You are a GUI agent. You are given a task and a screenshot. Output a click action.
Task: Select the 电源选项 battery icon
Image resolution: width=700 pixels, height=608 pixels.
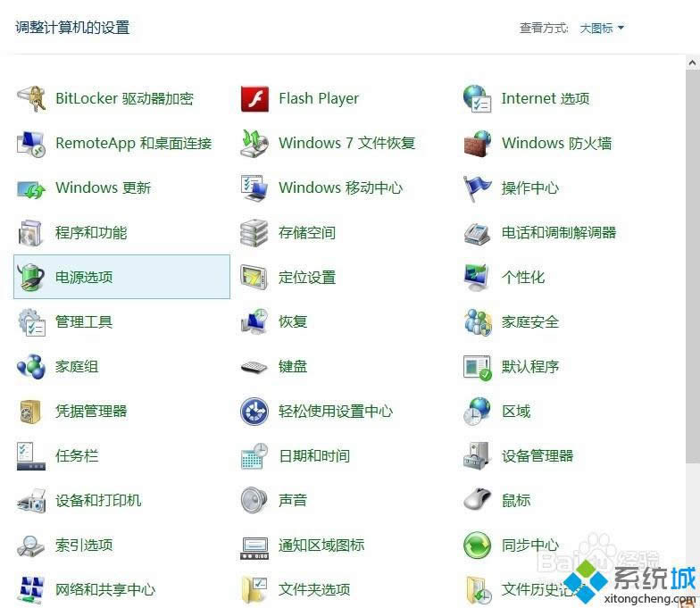coord(31,277)
